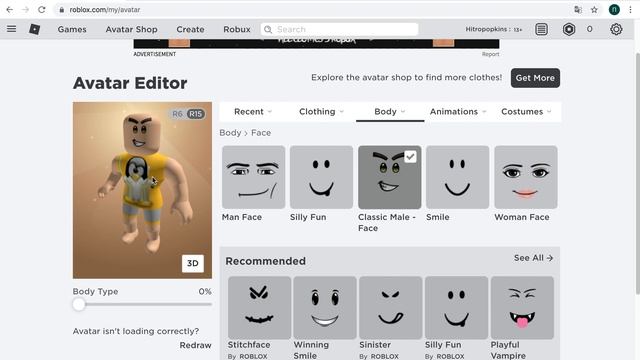The width and height of the screenshot is (640, 360).
Task: Expand the Clothing dropdown
Action: pos(321,111)
